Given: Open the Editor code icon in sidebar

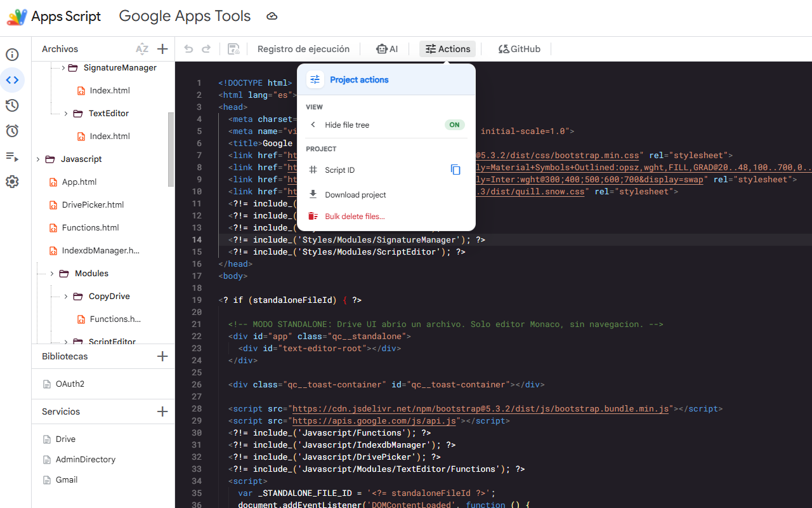Looking at the screenshot, I should (12, 80).
